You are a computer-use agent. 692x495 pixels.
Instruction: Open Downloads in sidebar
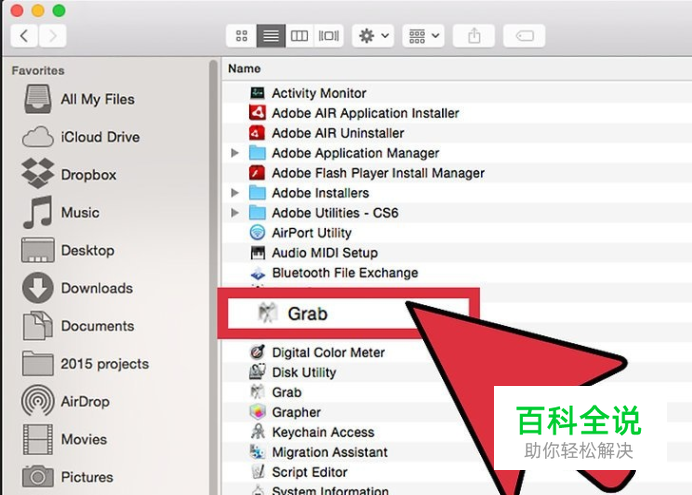[77, 288]
